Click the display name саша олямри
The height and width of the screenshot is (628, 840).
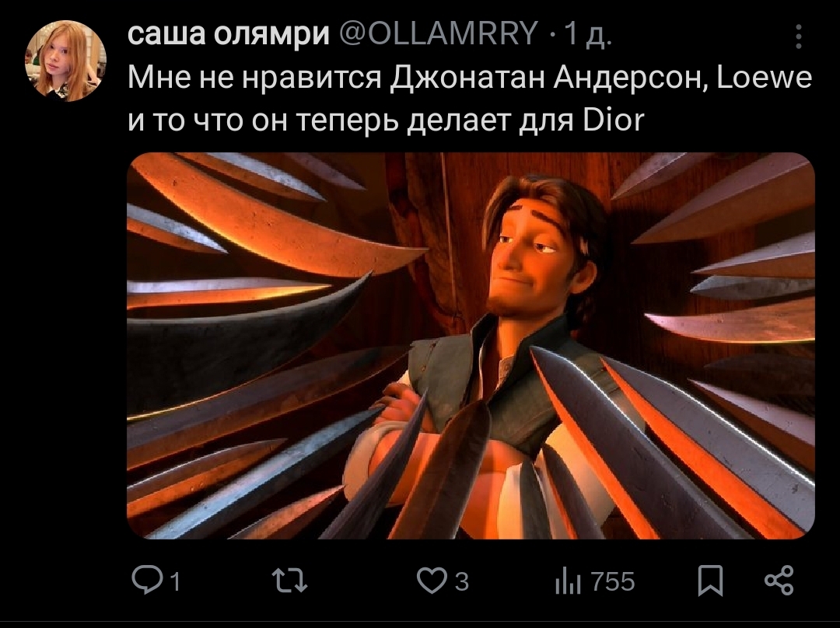coord(229,34)
